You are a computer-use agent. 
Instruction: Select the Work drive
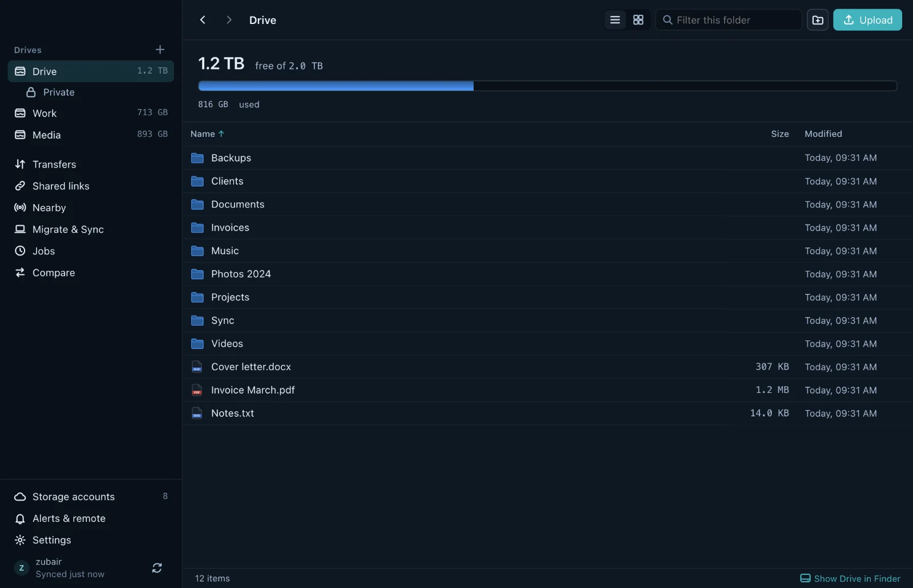[x=91, y=113]
